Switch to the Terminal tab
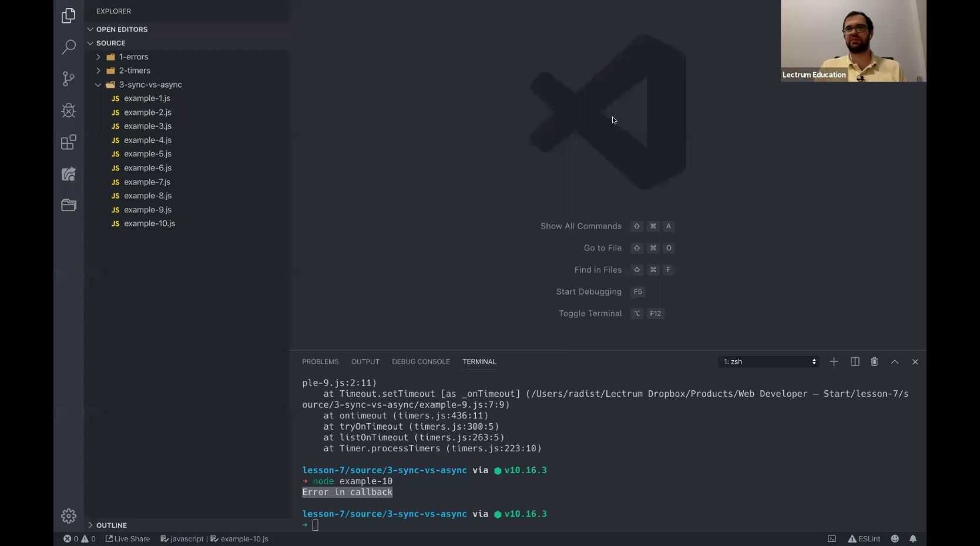980x546 pixels. pos(479,362)
